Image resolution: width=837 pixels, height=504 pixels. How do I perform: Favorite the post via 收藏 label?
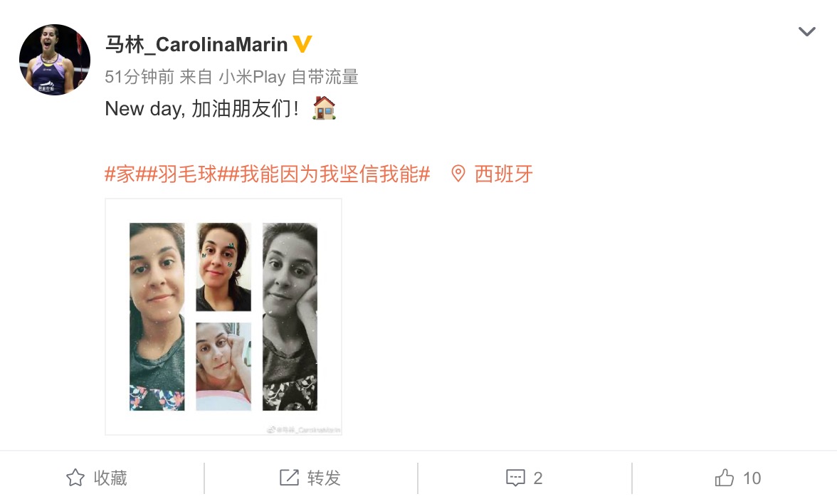(x=110, y=478)
